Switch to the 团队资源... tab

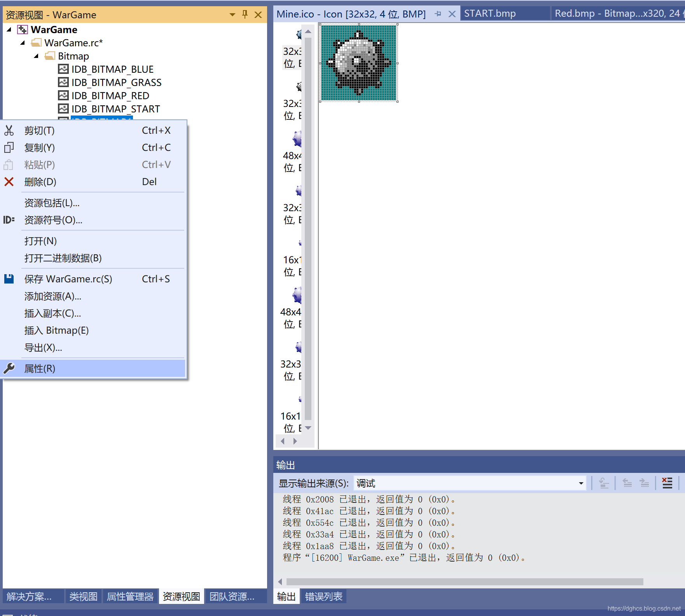tap(236, 596)
